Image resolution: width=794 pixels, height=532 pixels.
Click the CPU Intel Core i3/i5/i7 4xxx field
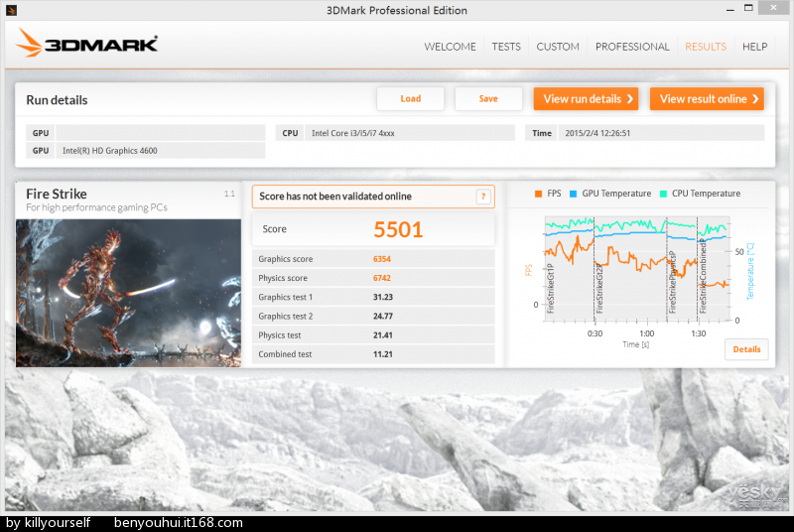click(410, 133)
